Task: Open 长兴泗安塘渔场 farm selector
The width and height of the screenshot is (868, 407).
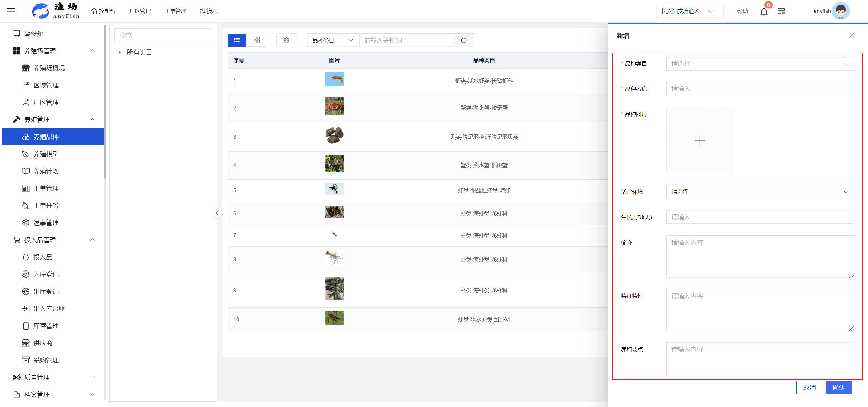Action: [x=689, y=11]
